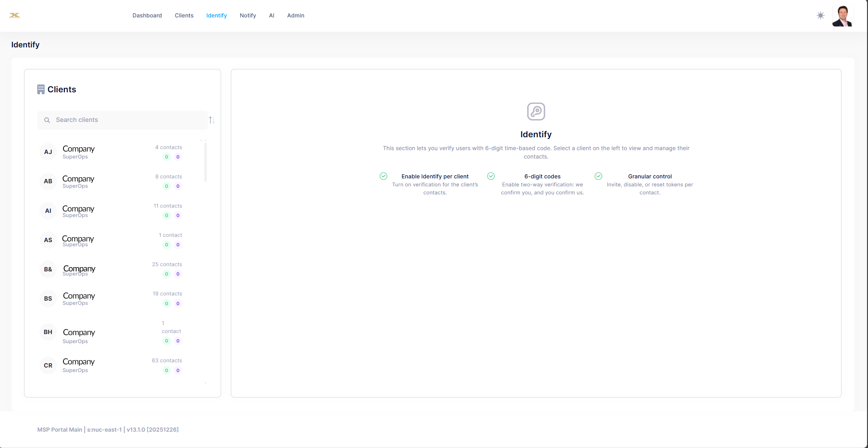Click the scroll-down arrow of client list
The image size is (868, 448).
205,383
